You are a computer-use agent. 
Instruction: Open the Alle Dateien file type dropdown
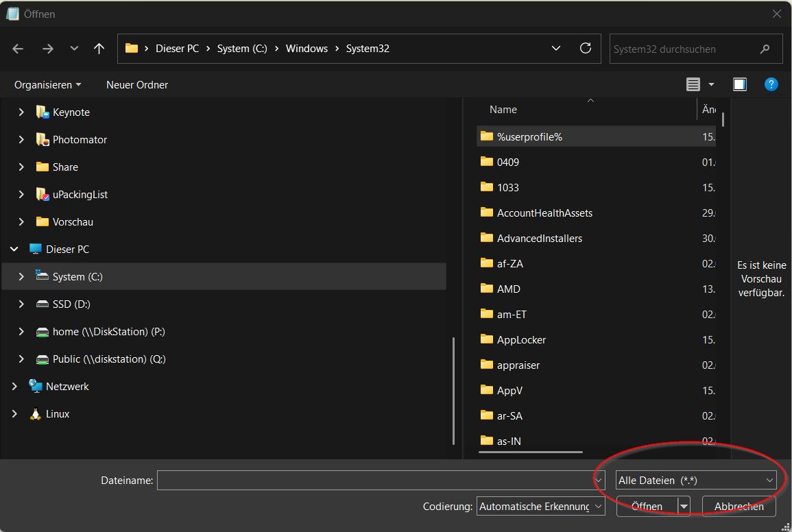point(695,481)
